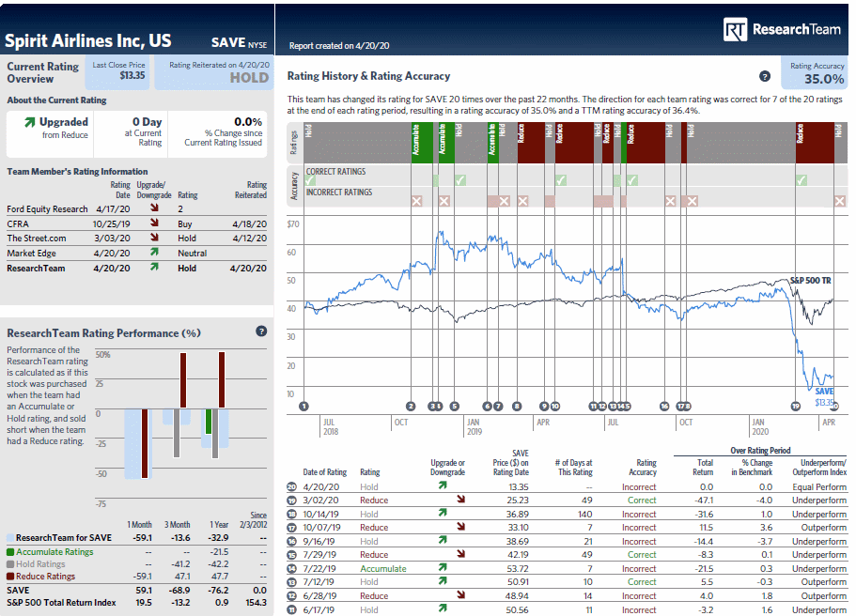The image size is (856, 616).
Task: Click downgrade arrow in 7/29/19 rating row
Action: pyautogui.click(x=461, y=554)
